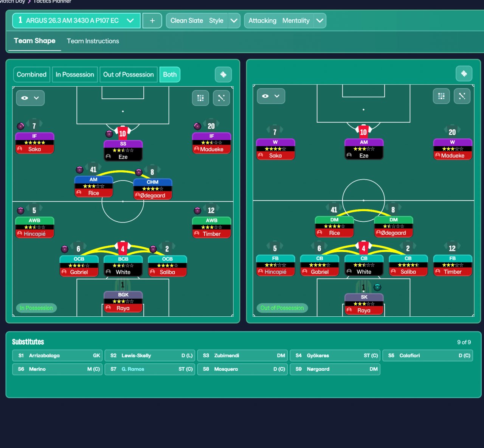This screenshot has width=484, height=448.
Task: Click White's number 4 shirt on Out of Possession pitch
Action: tap(363, 248)
